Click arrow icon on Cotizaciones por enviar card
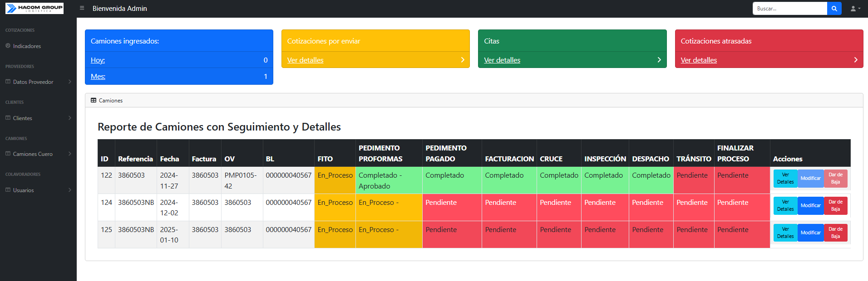 [462, 60]
